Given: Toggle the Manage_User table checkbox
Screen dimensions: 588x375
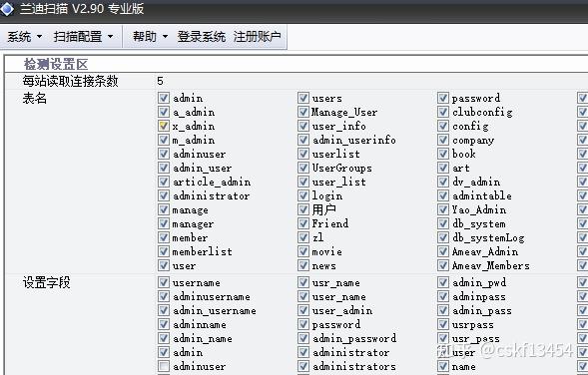Looking at the screenshot, I should click(303, 112).
